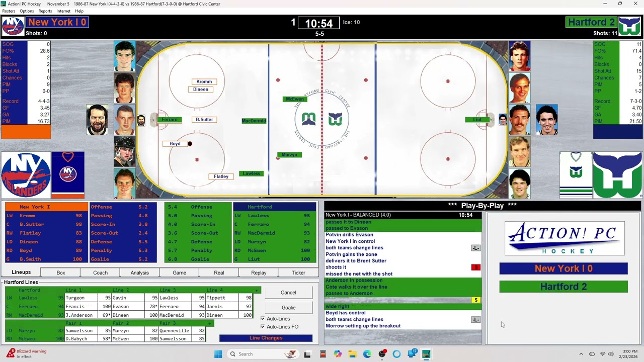644x362 pixels.
Task: Switch to the Ticker tab
Action: 298,273
